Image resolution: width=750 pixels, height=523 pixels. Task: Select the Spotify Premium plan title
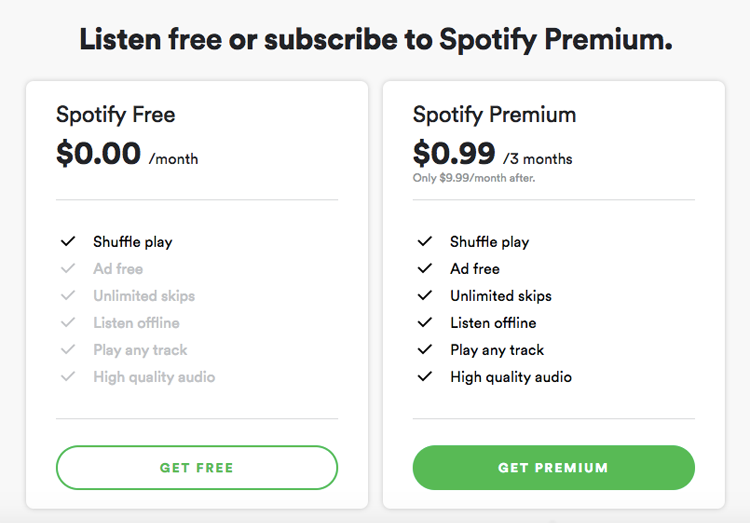[494, 115]
